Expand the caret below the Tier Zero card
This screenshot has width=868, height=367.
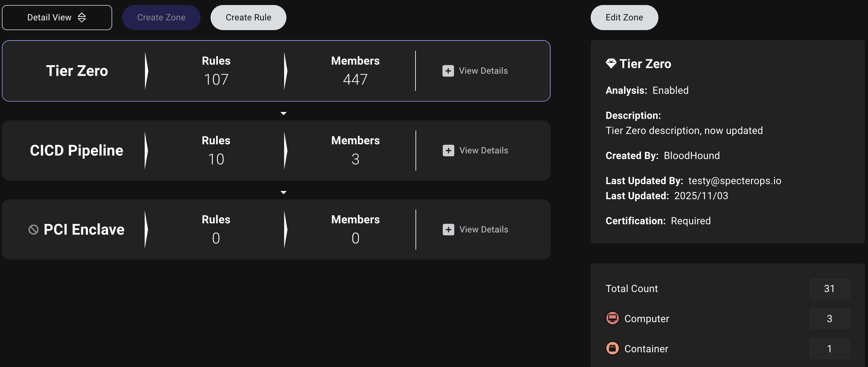click(284, 113)
